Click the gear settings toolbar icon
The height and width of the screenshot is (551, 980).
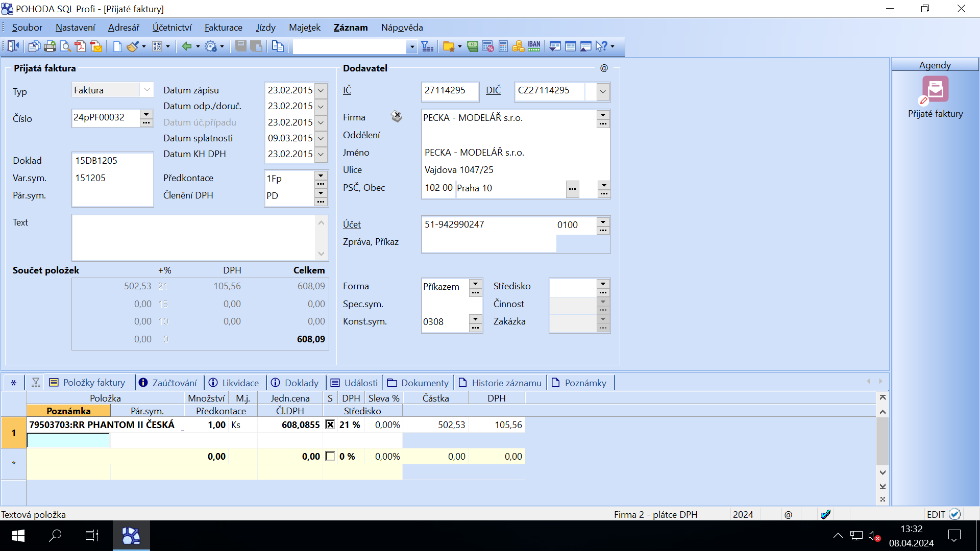click(211, 46)
